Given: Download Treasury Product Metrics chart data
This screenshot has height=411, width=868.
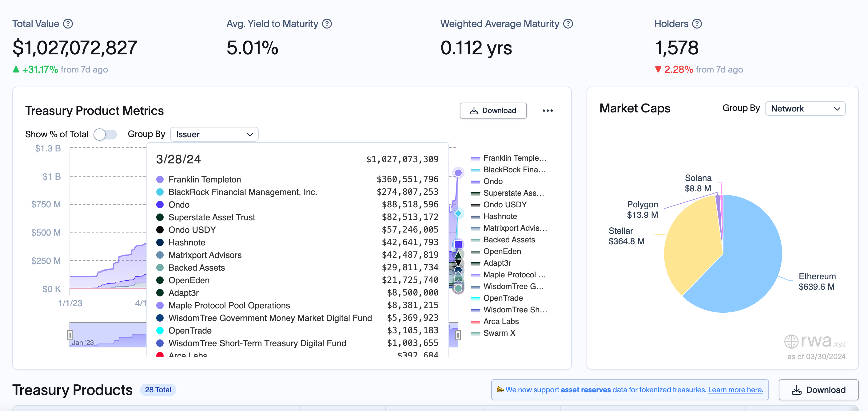Looking at the screenshot, I should tap(493, 111).
